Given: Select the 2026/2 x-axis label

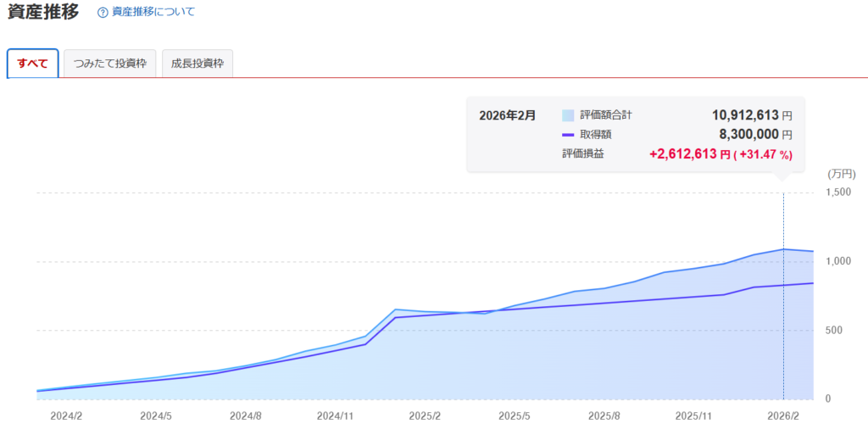Looking at the screenshot, I should [783, 416].
